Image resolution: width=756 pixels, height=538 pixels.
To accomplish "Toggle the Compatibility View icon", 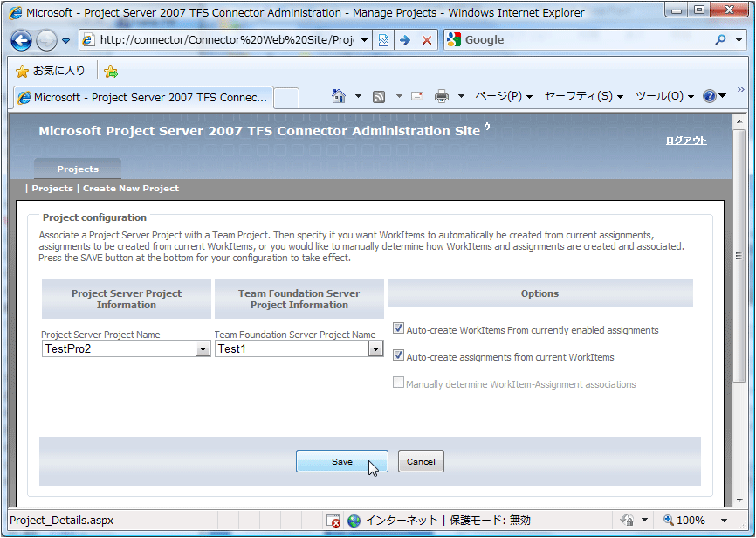I will click(383, 40).
